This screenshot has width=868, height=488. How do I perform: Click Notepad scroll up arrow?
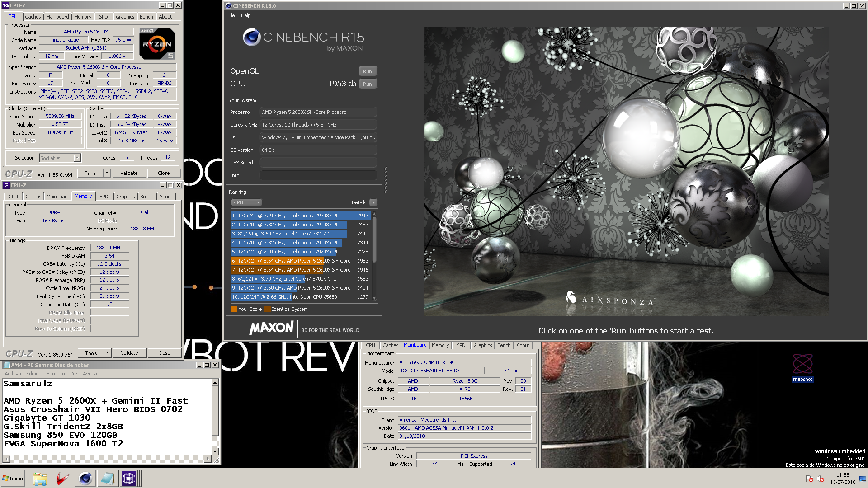tap(215, 383)
